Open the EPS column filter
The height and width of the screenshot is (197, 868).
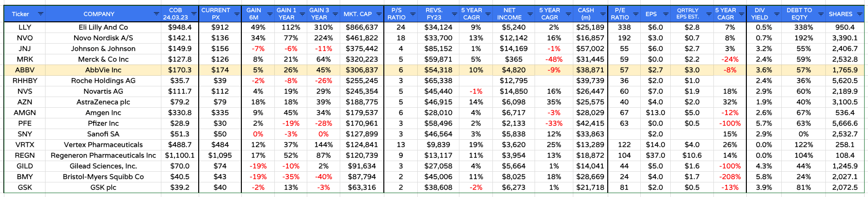click(666, 14)
